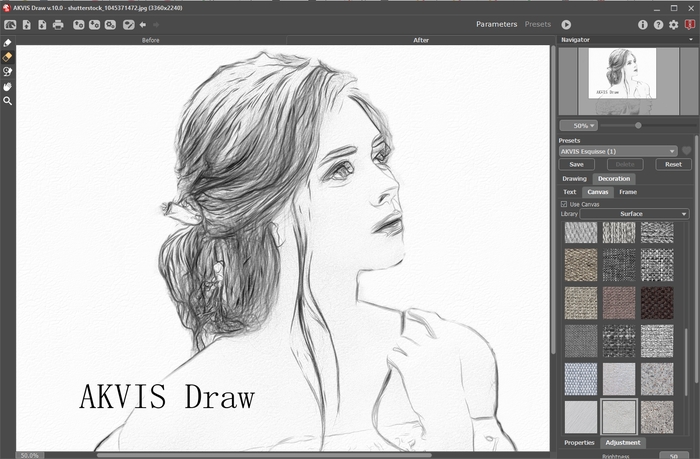Choose the blue weave texture swatch
This screenshot has width=700, height=459.
coord(581,379)
